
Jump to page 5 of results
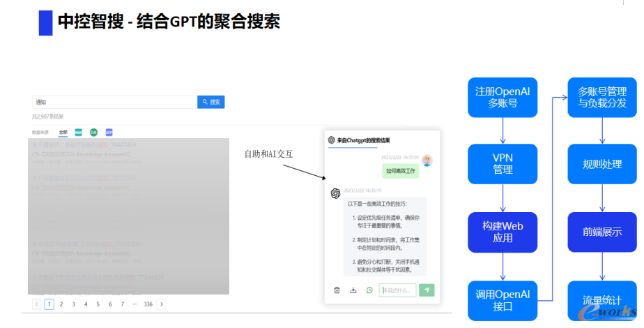pyautogui.click(x=98, y=304)
